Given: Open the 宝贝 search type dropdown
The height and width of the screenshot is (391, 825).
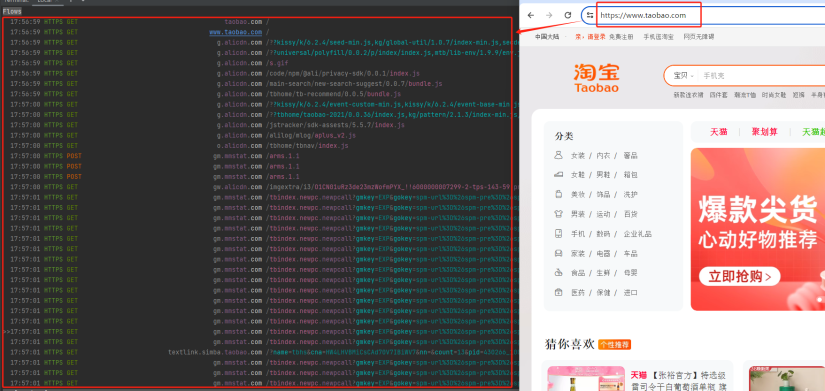Looking at the screenshot, I should pyautogui.click(x=683, y=76).
